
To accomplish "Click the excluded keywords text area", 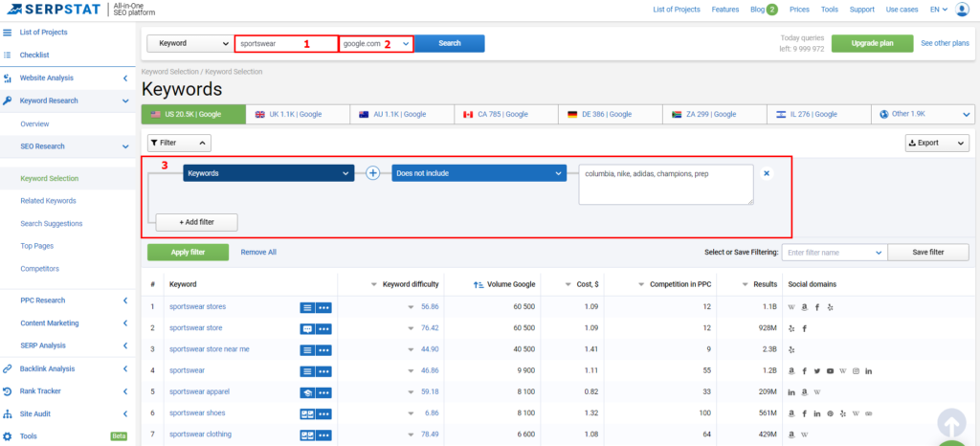I will coord(666,185).
